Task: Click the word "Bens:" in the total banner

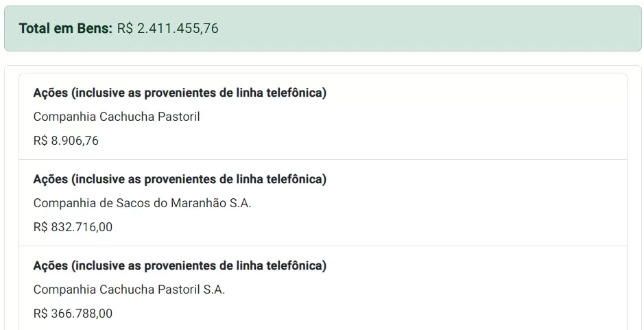Action: [95, 29]
